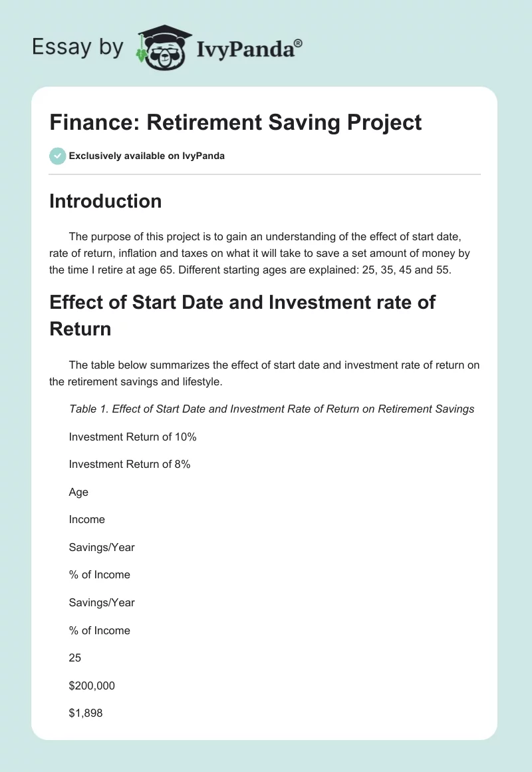Click the paragraph starting "The table below summarizes"
Image resolution: width=532 pixels, height=772 pixels.
[265, 373]
